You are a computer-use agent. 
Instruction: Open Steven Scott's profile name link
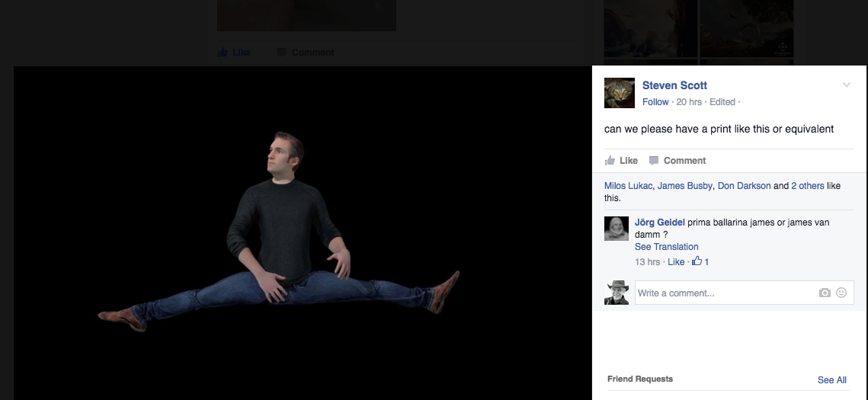pos(674,85)
